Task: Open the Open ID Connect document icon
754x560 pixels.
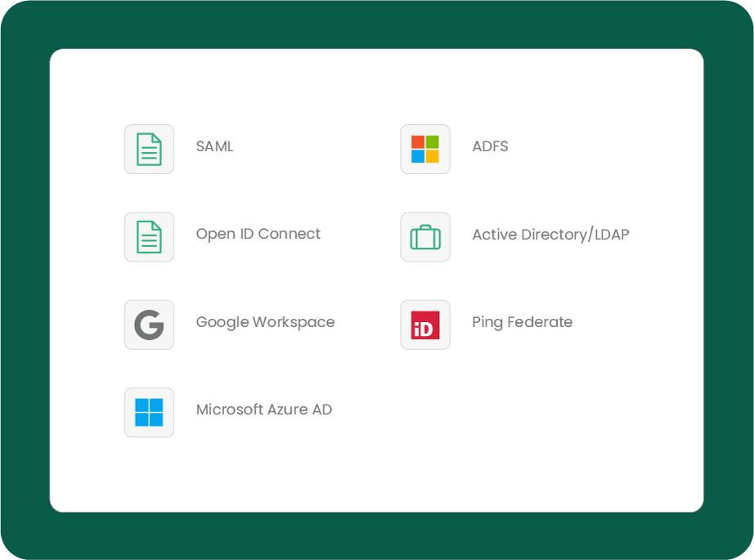Action: coord(149,237)
